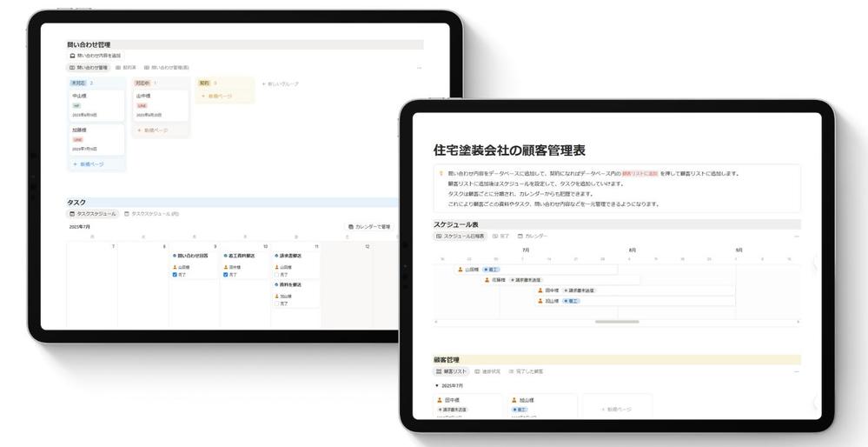Click the calendar day cell numbered 7
The width and height of the screenshot is (868, 447).
(92, 284)
